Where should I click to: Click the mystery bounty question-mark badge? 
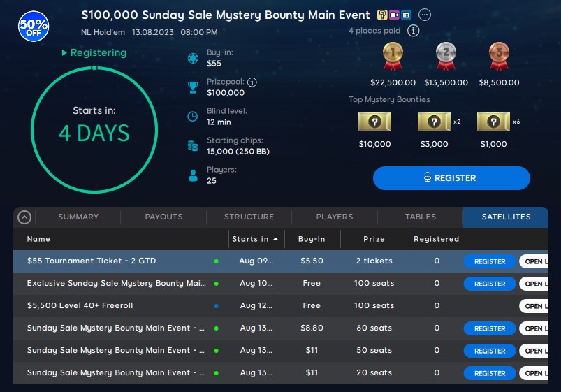382,15
